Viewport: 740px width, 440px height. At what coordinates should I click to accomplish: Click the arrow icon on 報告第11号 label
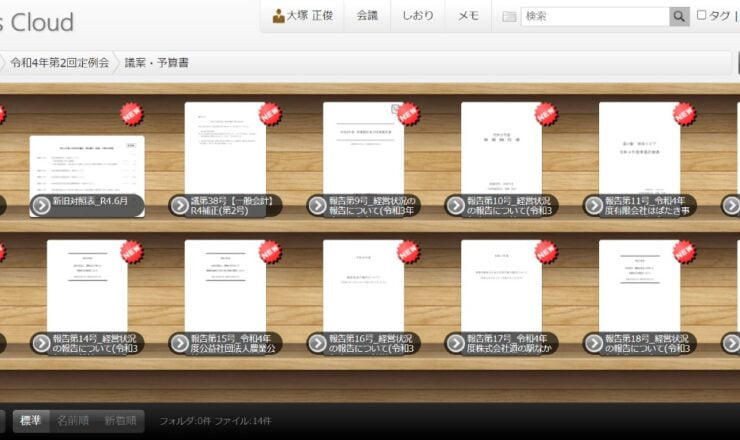click(593, 205)
